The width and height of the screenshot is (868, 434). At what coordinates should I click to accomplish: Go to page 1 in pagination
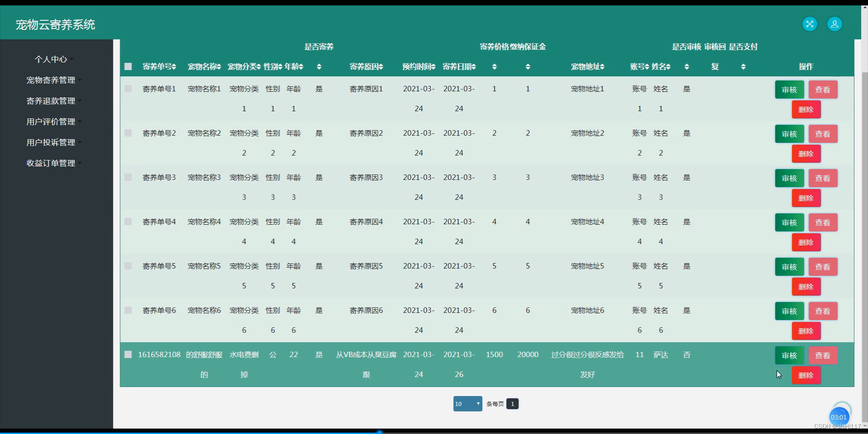pyautogui.click(x=512, y=404)
